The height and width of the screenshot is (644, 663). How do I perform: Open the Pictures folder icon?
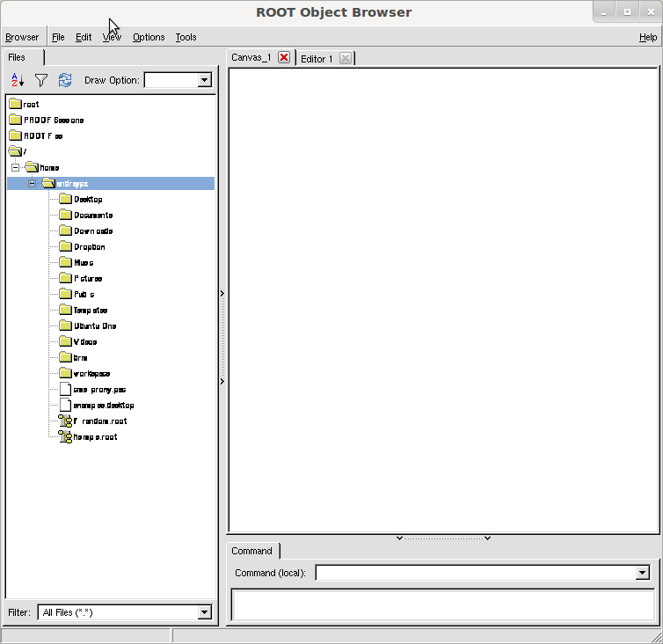tap(66, 278)
